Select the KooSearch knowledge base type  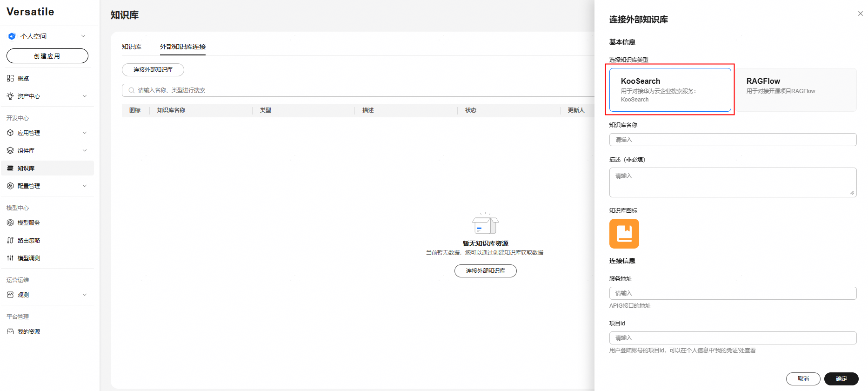point(670,90)
